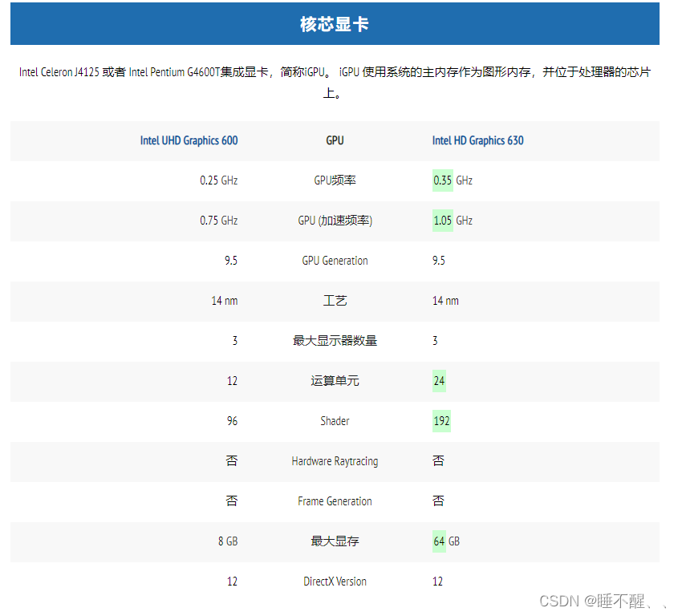This screenshot has height=616, width=678.
Task: Select the highlighted 192 Shader value
Action: (x=440, y=421)
